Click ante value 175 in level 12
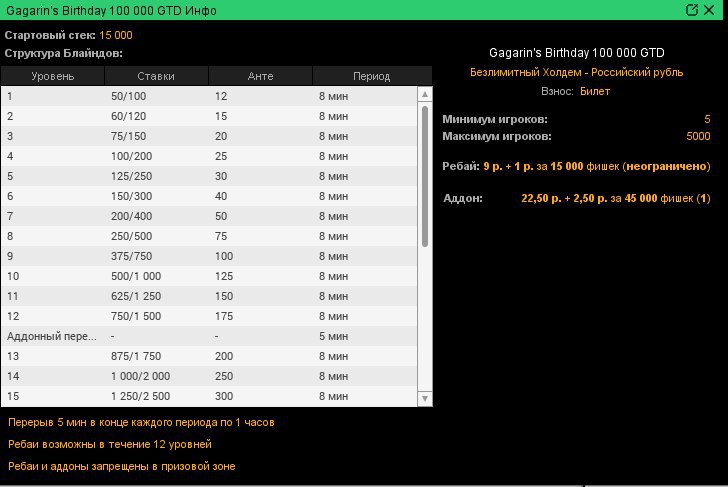This screenshot has width=728, height=487. (224, 316)
